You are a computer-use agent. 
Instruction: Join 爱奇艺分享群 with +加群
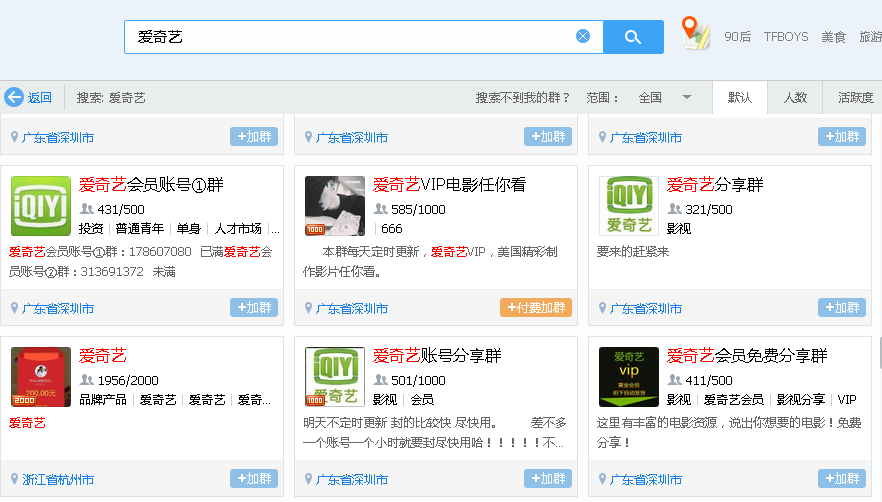click(x=842, y=308)
